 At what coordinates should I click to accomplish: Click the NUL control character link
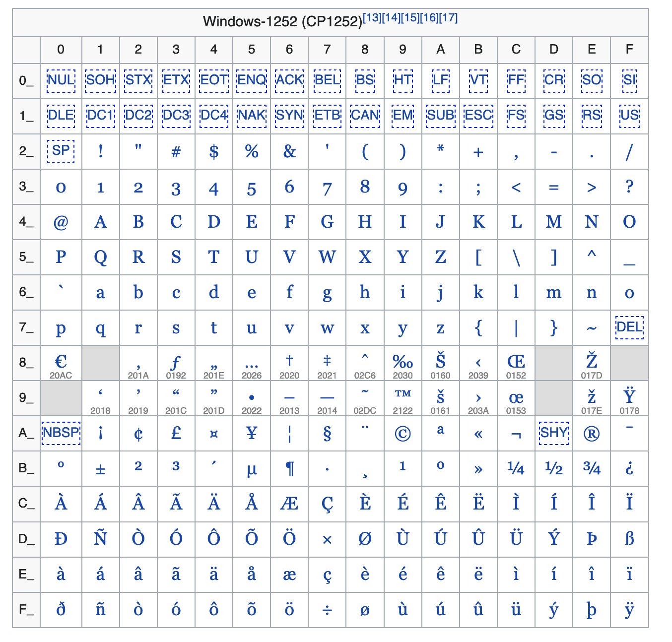coord(61,80)
